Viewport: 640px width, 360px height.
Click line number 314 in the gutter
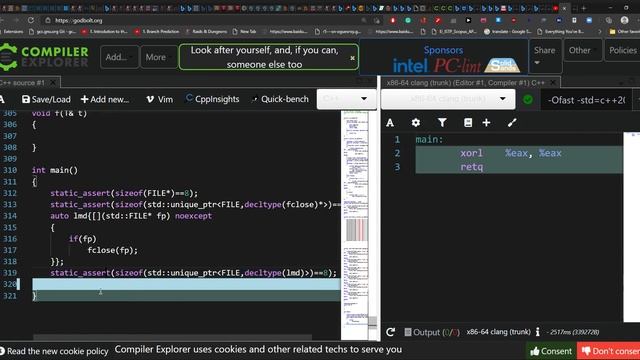pos(10,216)
